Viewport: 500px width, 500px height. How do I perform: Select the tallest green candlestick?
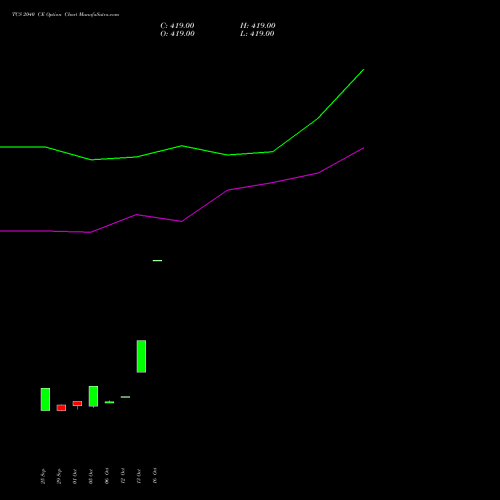[141, 356]
